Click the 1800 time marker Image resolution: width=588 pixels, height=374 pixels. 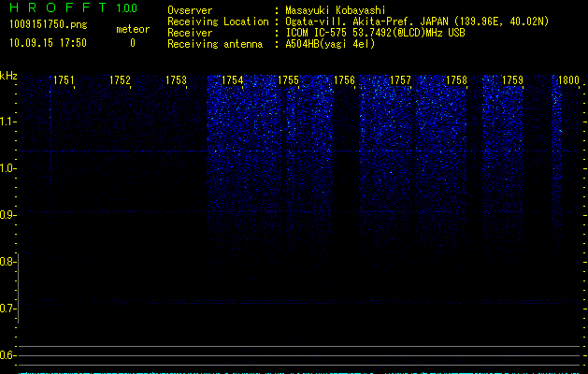pos(568,80)
